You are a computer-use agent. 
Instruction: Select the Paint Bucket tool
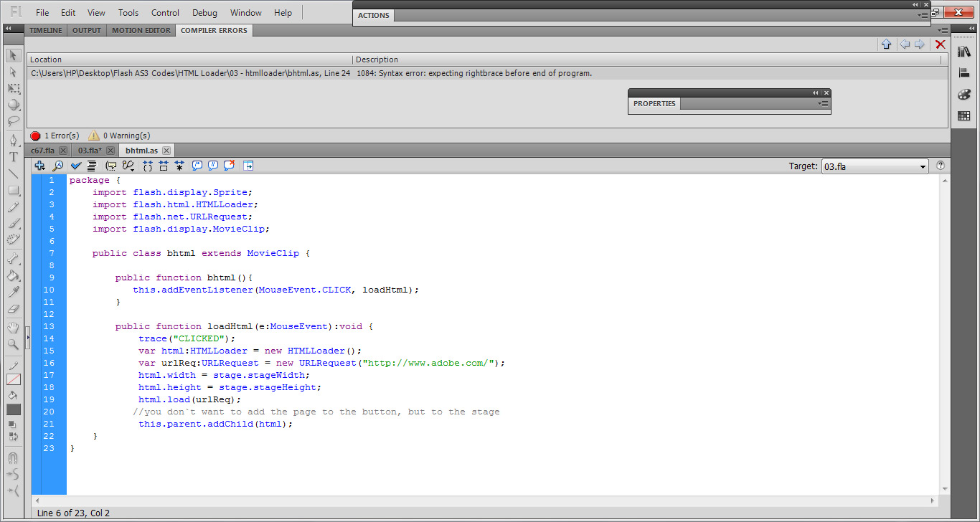click(x=13, y=275)
